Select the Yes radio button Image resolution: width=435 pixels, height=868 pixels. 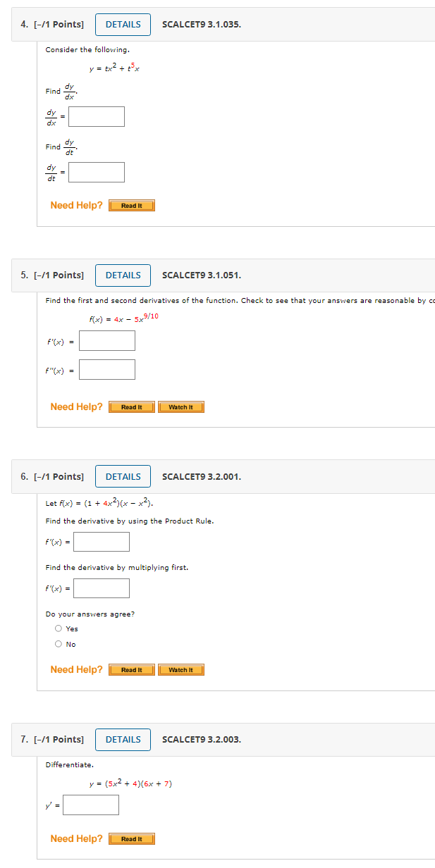(58, 628)
